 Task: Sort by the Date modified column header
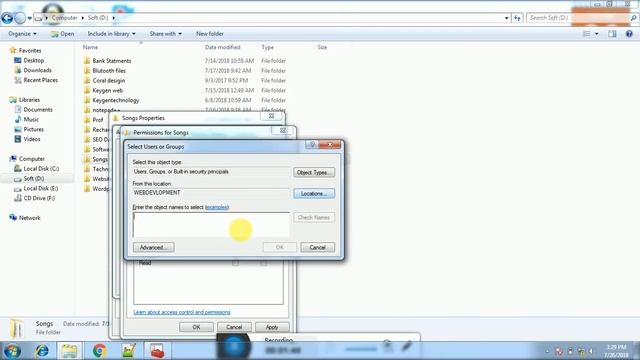pos(222,47)
